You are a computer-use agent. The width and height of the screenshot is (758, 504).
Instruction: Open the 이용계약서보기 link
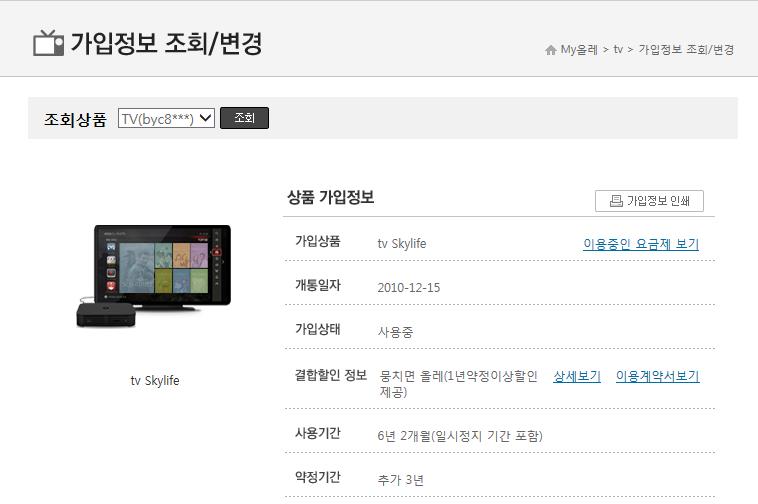[x=657, y=376]
